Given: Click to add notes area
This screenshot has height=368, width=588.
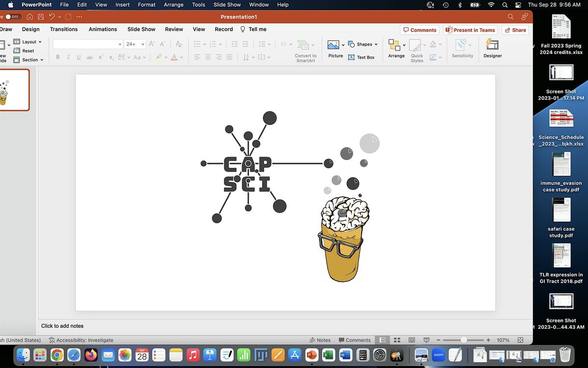Looking at the screenshot, I should pyautogui.click(x=62, y=326).
